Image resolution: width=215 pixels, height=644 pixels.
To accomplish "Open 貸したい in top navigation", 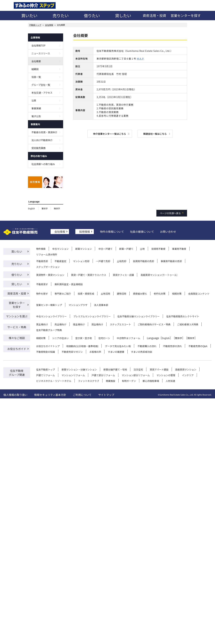I will [123, 16].
